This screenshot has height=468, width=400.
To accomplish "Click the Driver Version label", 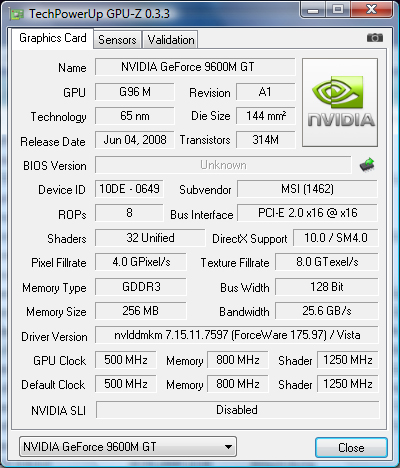I will click(54, 337).
